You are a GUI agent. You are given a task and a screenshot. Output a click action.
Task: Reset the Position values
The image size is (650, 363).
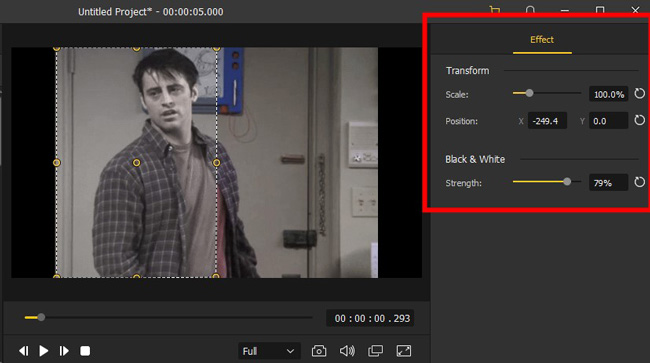pos(640,120)
